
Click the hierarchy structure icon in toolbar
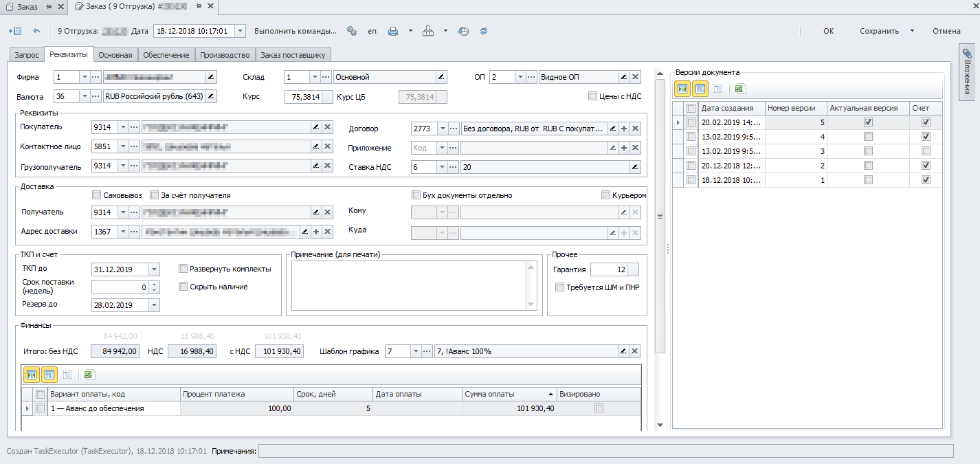coord(428,31)
